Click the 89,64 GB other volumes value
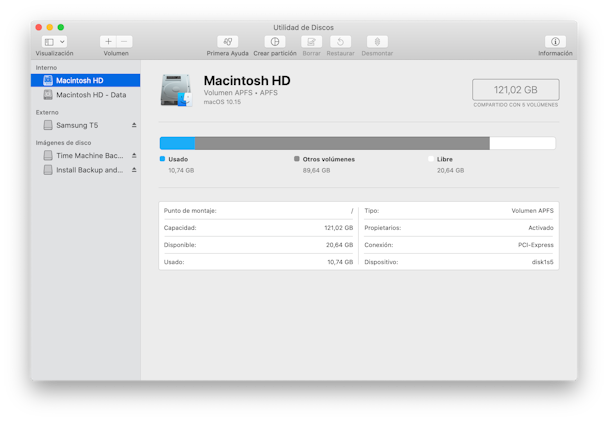 click(316, 170)
